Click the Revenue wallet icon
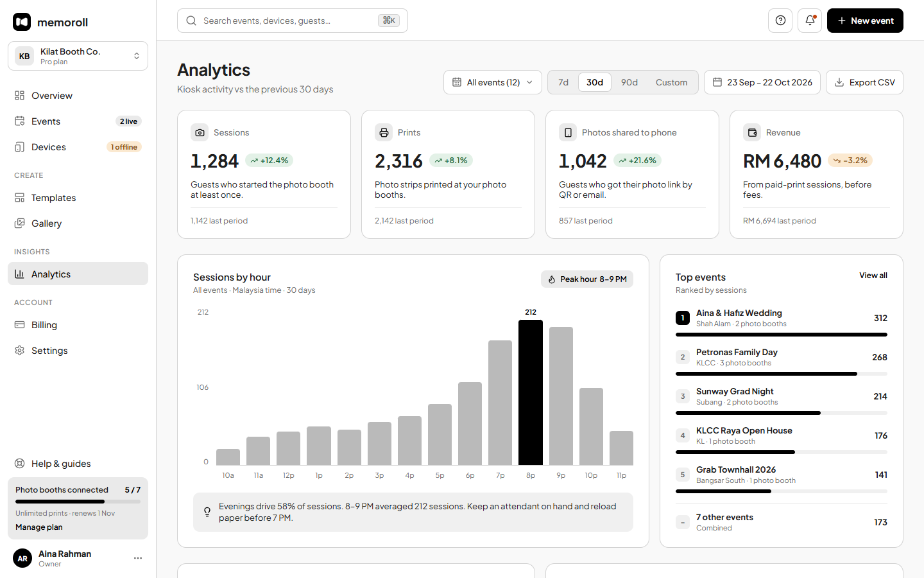This screenshot has width=924, height=578. pos(752,132)
